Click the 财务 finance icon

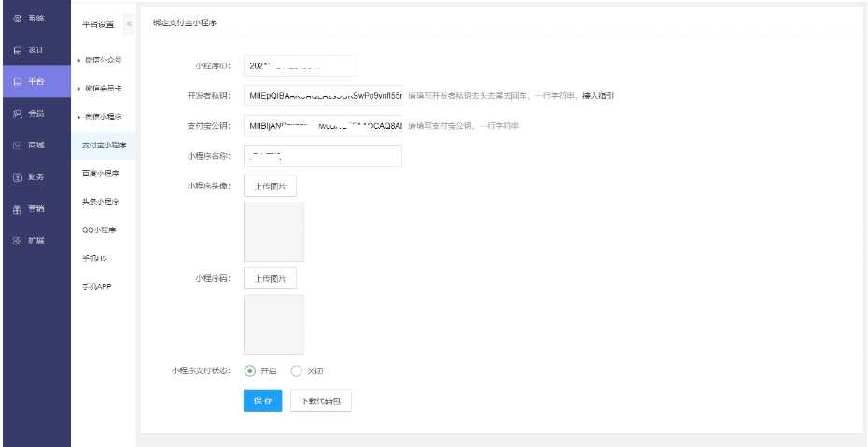coord(17,177)
